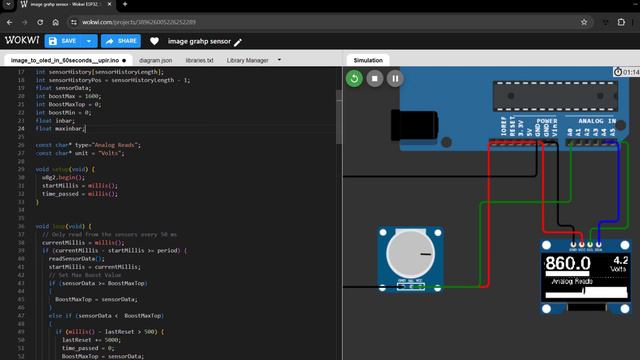This screenshot has width=640, height=360.
Task: Save the project with SAVE button
Action: point(62,41)
